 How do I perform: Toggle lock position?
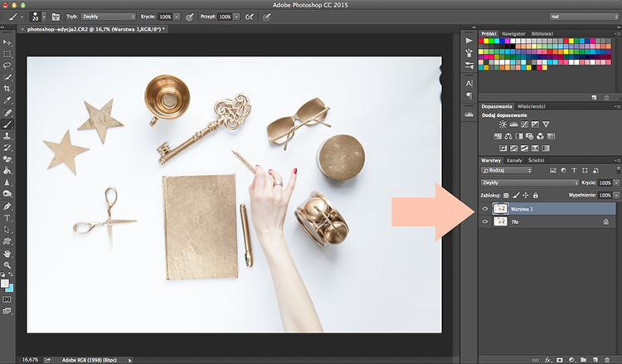526,195
